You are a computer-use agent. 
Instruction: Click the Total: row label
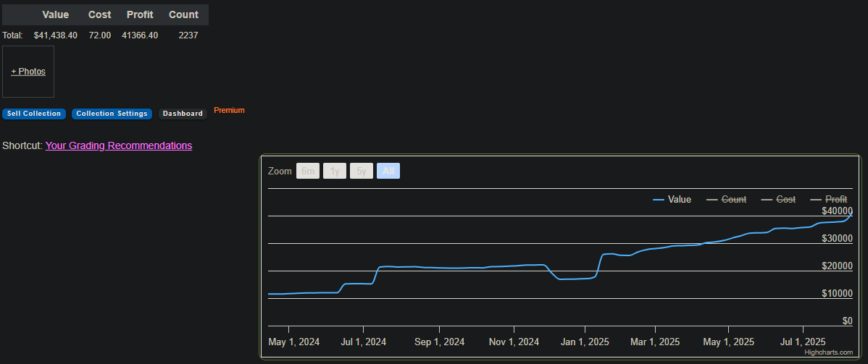click(13, 35)
